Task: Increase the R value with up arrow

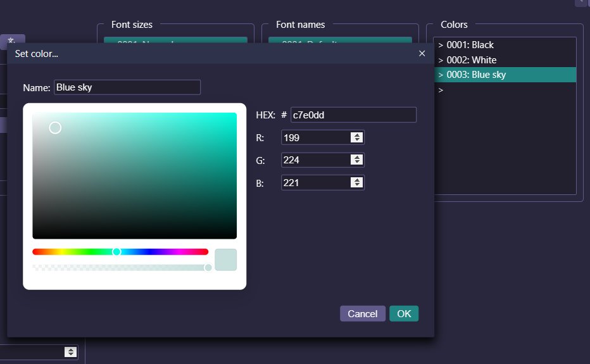Action: click(356, 135)
